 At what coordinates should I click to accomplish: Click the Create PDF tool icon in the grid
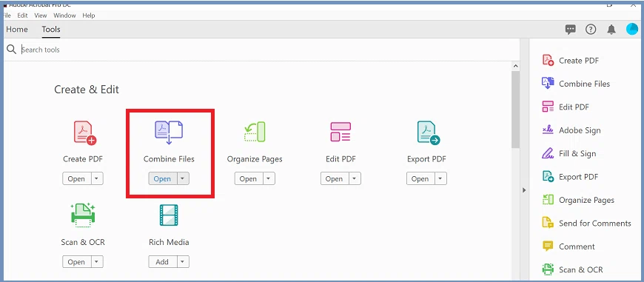[85, 133]
